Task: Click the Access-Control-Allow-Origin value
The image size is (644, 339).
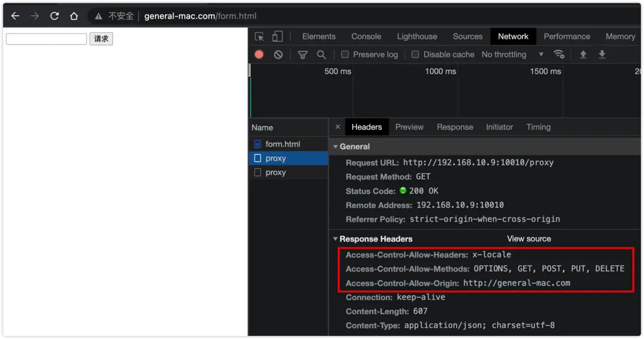Action: 517,283
